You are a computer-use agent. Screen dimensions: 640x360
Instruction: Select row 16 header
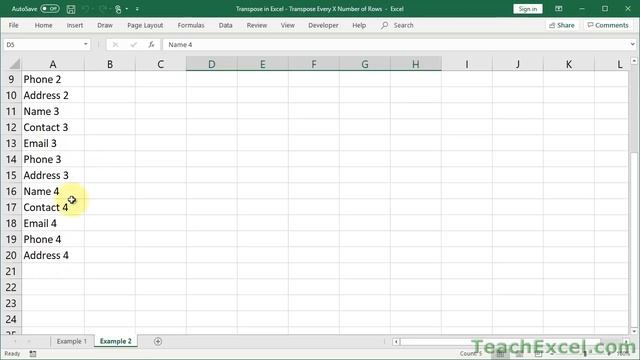point(11,191)
